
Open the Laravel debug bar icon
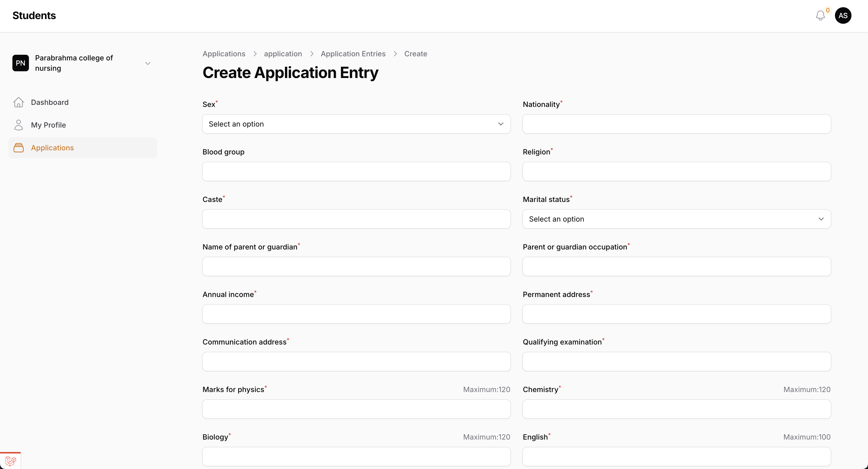(x=10, y=460)
